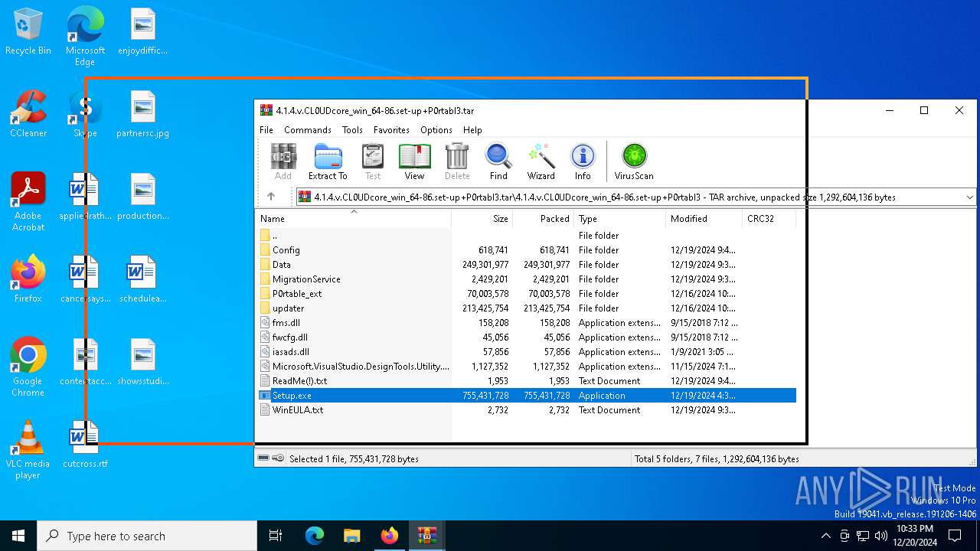
Task: Select partnersc.jpg desktop file
Action: [x=143, y=115]
